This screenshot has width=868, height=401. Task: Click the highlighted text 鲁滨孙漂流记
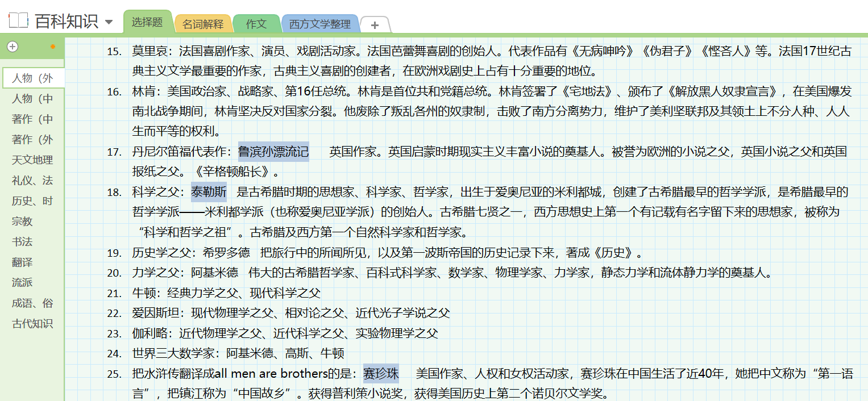pos(273,152)
